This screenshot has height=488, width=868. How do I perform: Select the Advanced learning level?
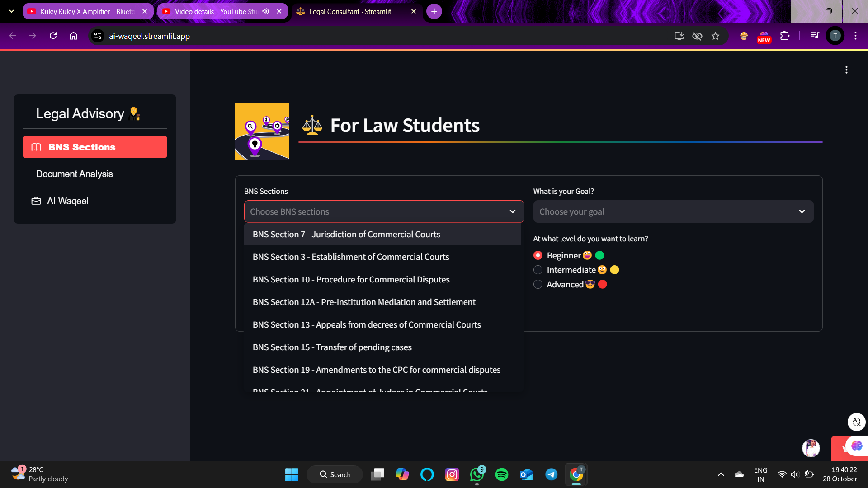tap(538, 285)
